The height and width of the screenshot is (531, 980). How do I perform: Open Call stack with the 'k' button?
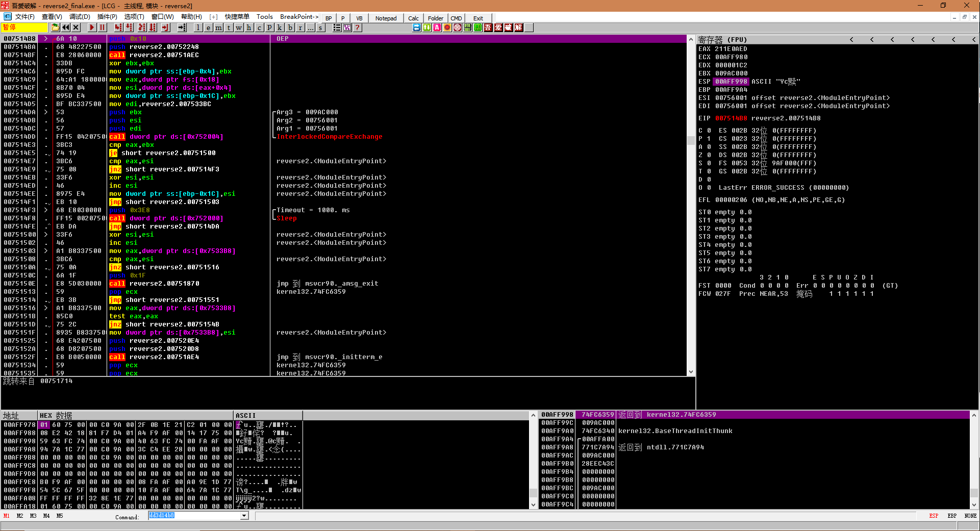click(280, 28)
